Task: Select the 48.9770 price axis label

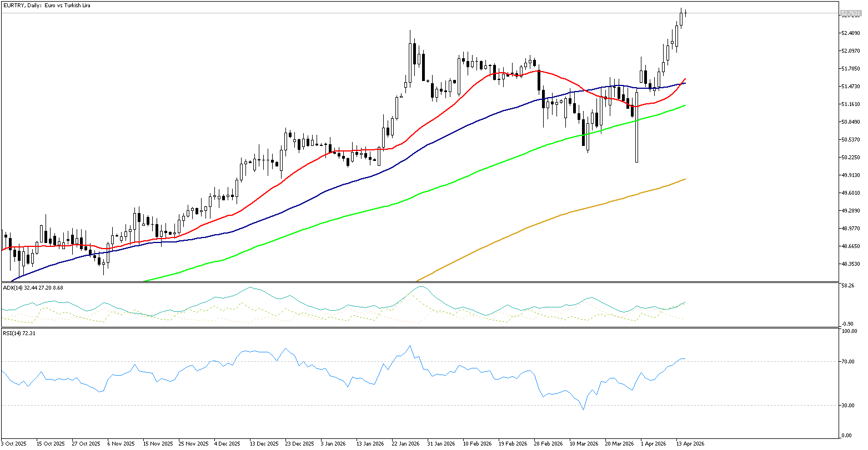Action: pyautogui.click(x=851, y=229)
